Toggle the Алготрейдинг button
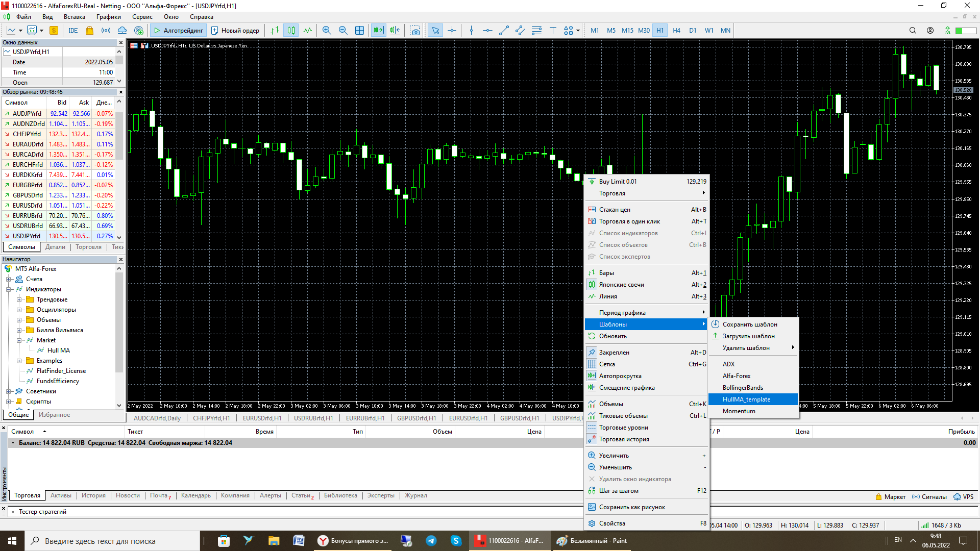Screen dimensions: 980x551 tap(179, 31)
